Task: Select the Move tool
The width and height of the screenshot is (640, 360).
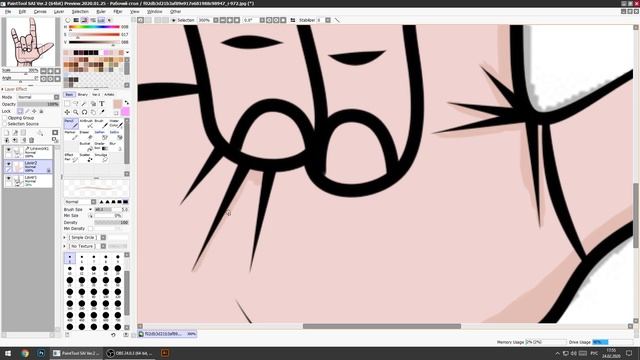Action: tap(67, 112)
